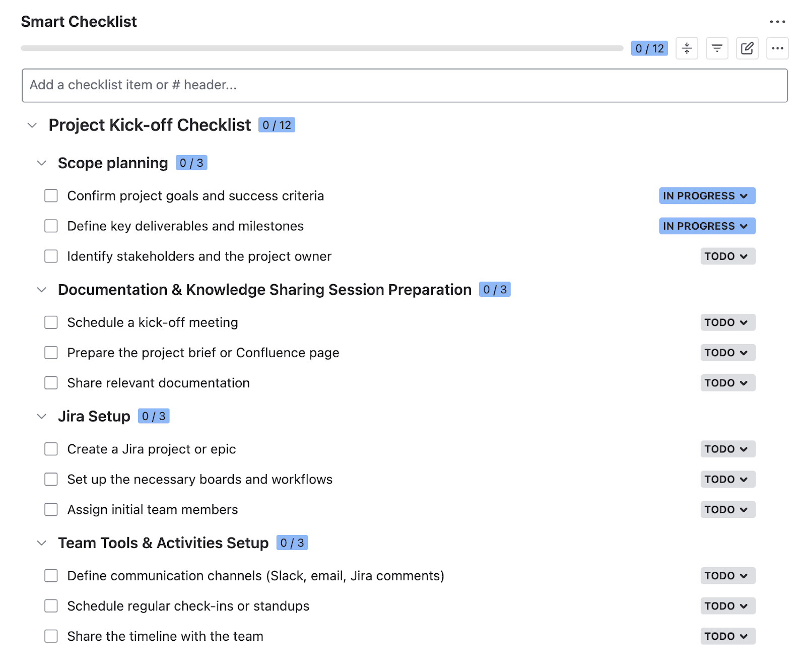Image resolution: width=806 pixels, height=672 pixels.
Task: Open the checklist filter icon
Action: point(717,48)
